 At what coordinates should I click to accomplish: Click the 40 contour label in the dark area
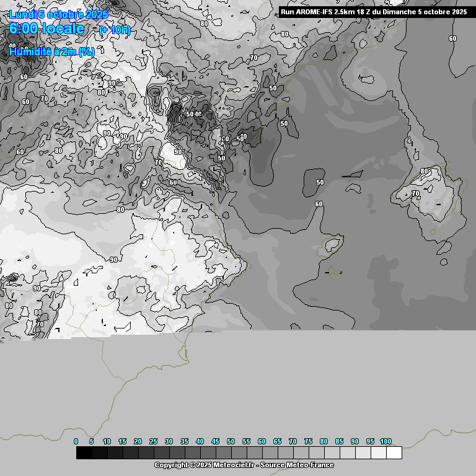(199, 114)
